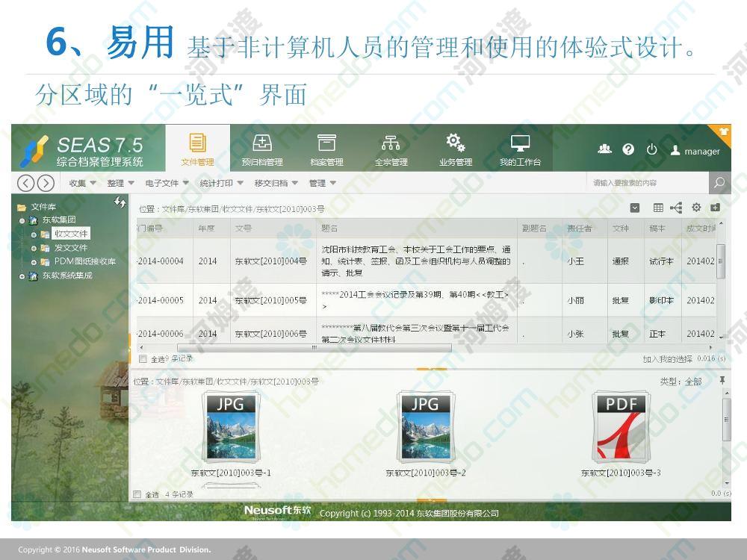Expand the 东软系统集成 tree node
This screenshot has width=747, height=560.
coord(22,277)
